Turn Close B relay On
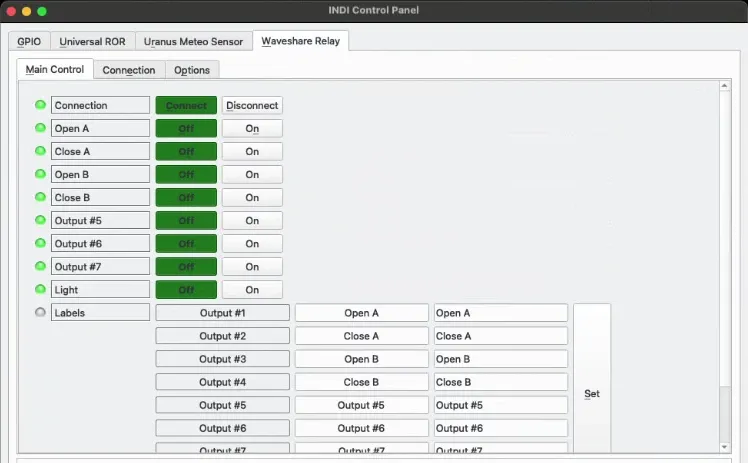748x463 pixels. 252,197
